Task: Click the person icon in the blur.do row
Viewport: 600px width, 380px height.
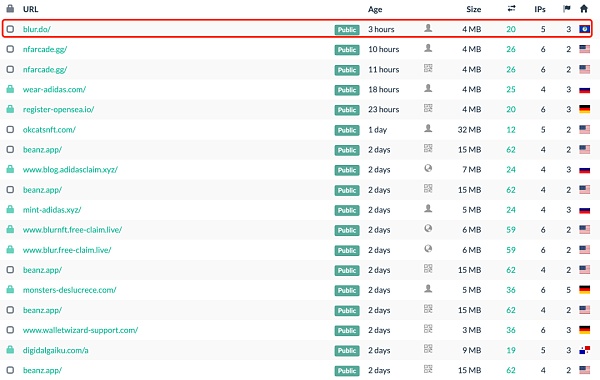Action: pos(428,28)
